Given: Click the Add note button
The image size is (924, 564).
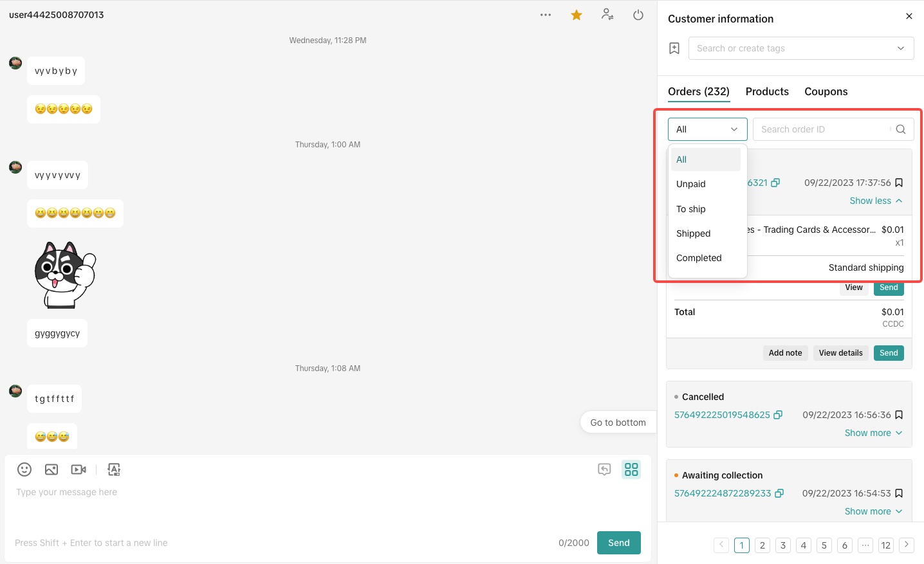Looking at the screenshot, I should click(x=785, y=353).
